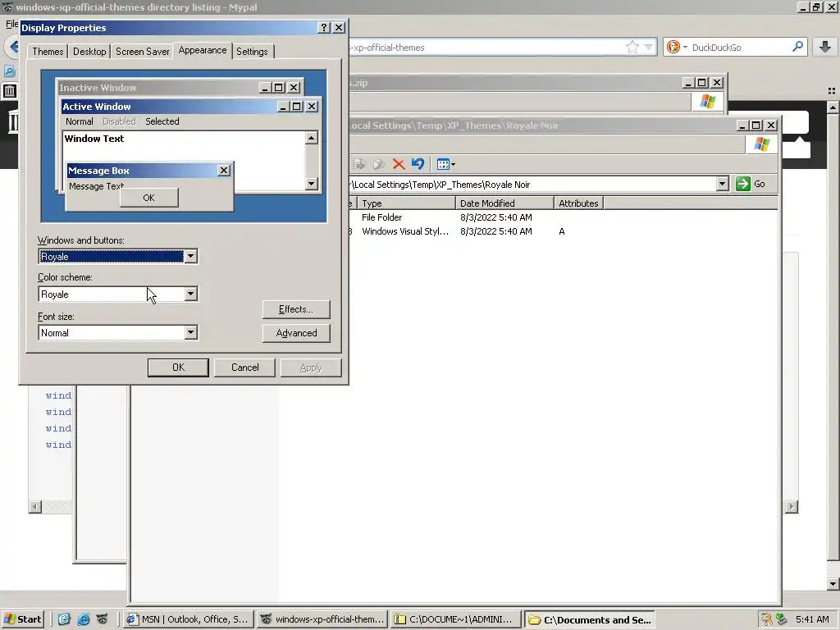Click the browser back arrow button
840x630 pixels.
(x=13, y=47)
